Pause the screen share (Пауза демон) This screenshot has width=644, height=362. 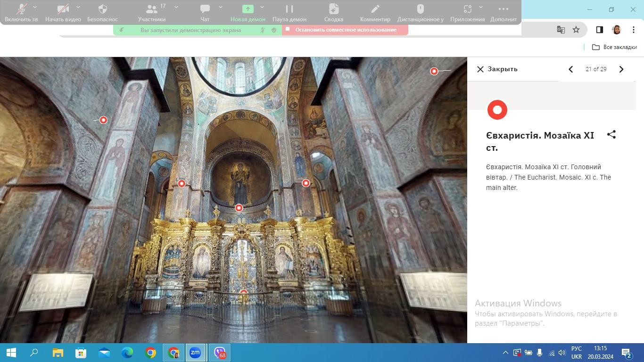point(289,12)
